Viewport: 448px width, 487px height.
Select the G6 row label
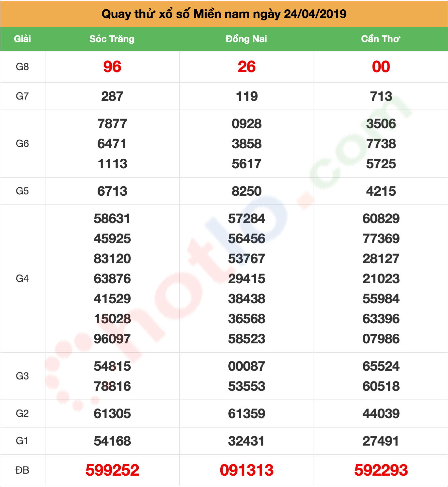click(x=22, y=144)
